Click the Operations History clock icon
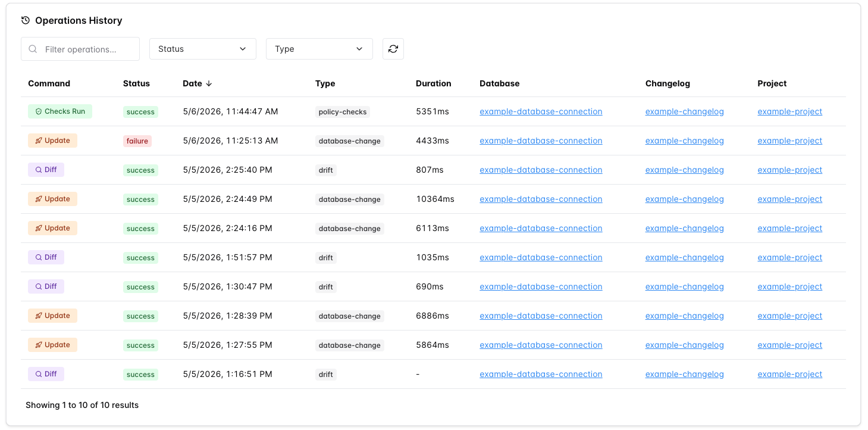 point(26,20)
